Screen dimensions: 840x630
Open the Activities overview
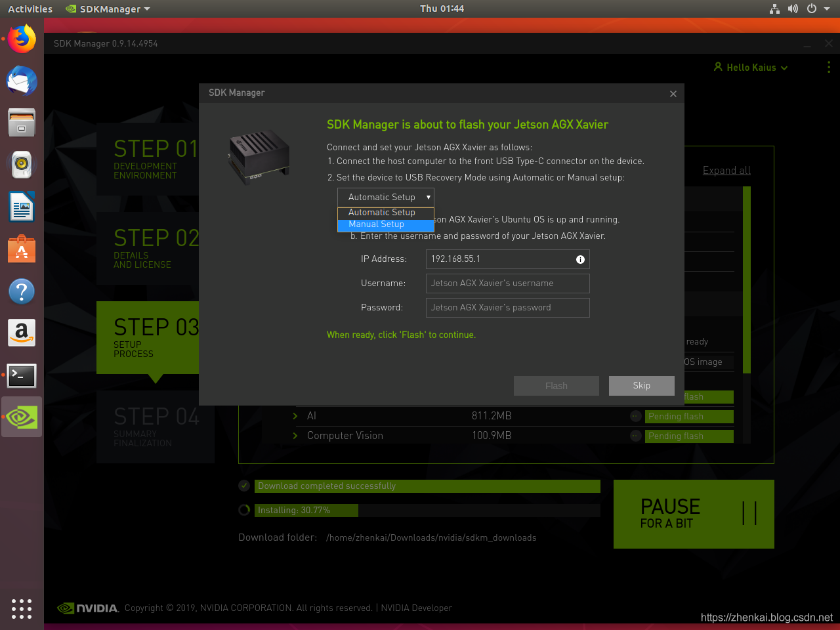[30, 9]
